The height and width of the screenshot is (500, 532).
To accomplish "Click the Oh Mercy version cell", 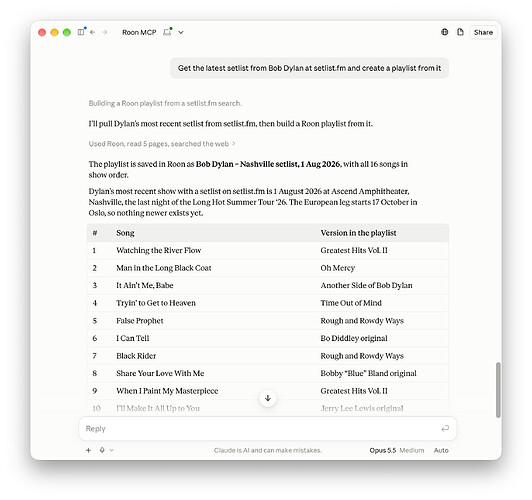I will [x=338, y=268].
